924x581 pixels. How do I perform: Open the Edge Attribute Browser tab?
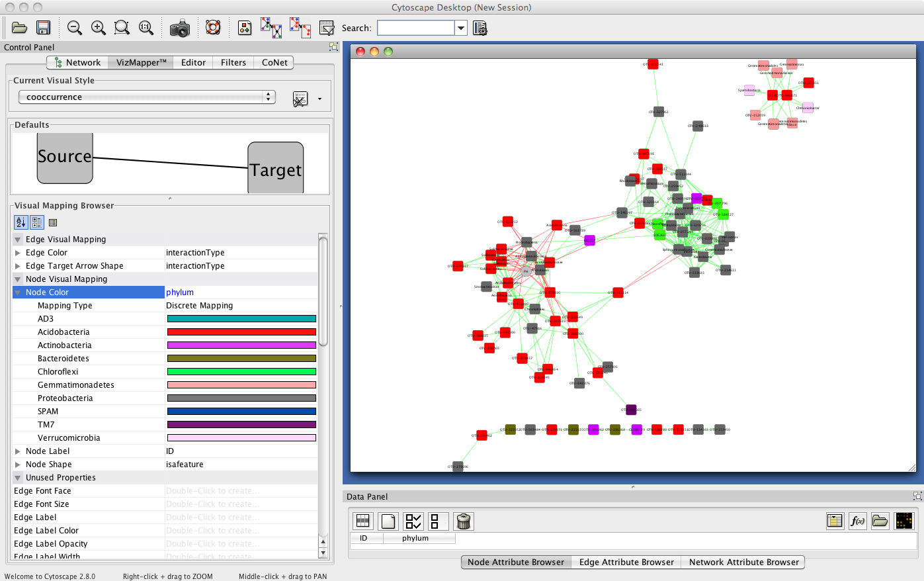click(x=626, y=562)
